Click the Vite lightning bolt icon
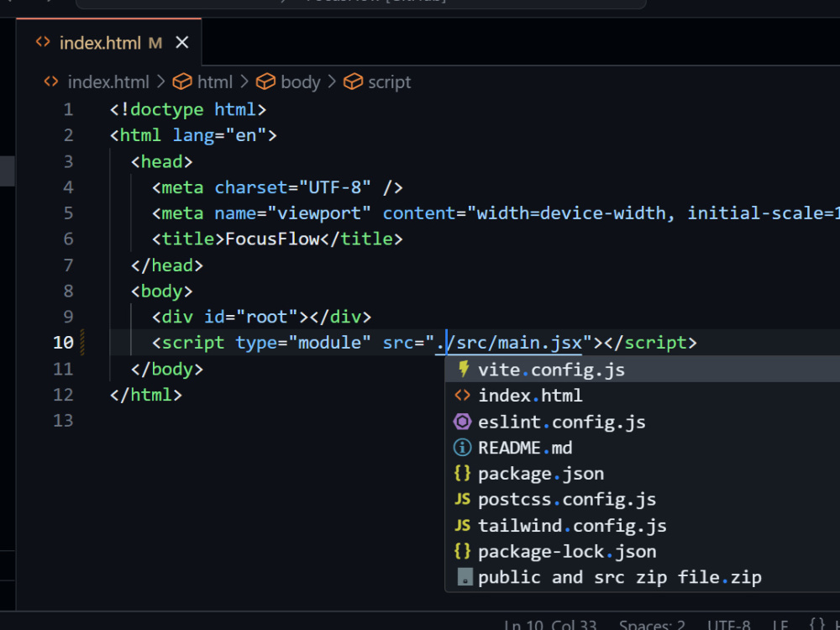The image size is (840, 630). click(x=464, y=369)
